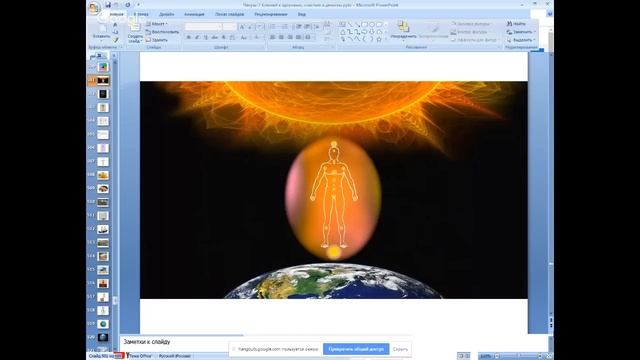Switch to the Показ слайдов tab
Viewport: 640px width, 360px height.
click(x=229, y=14)
